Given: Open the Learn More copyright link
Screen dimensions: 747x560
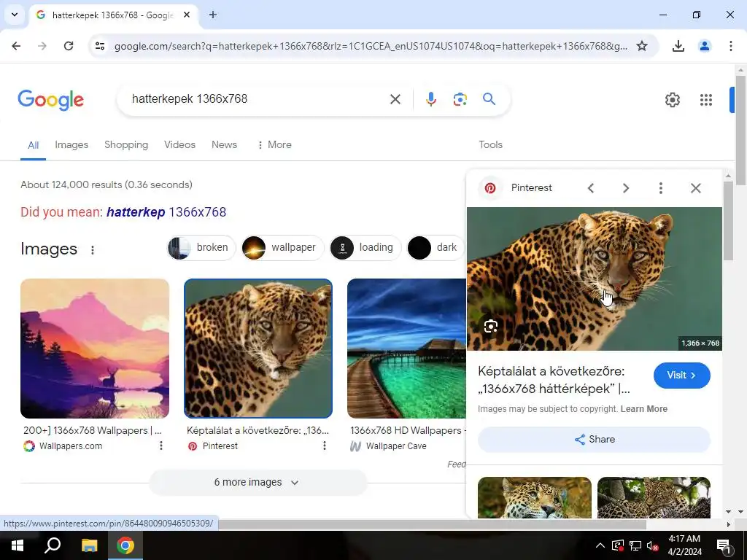Looking at the screenshot, I should pyautogui.click(x=643, y=409).
